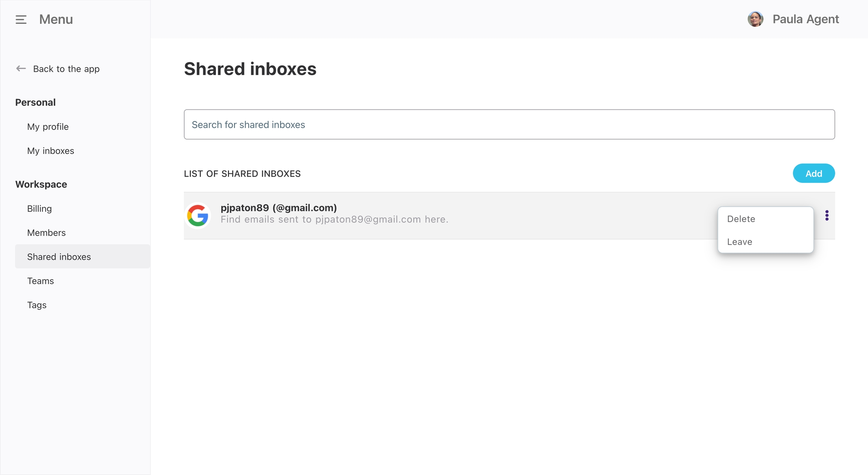Select Delete from the inbox options menu

point(741,219)
